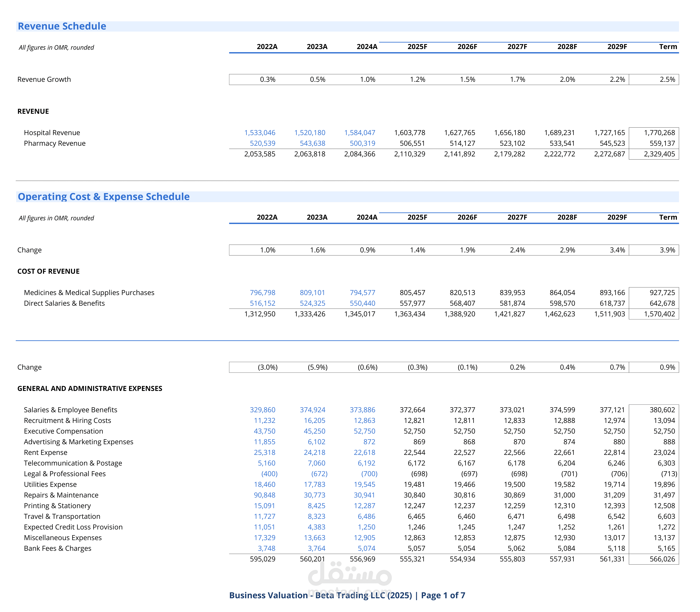Click the Expected Credit Loss Provision label
Screen dimensions: 700x612
click(x=73, y=527)
